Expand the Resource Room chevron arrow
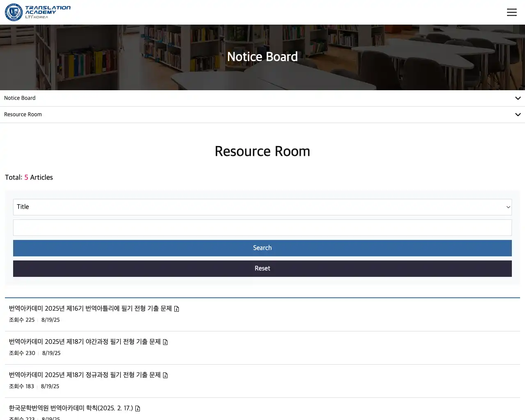Image resolution: width=525 pixels, height=420 pixels. 518,115
